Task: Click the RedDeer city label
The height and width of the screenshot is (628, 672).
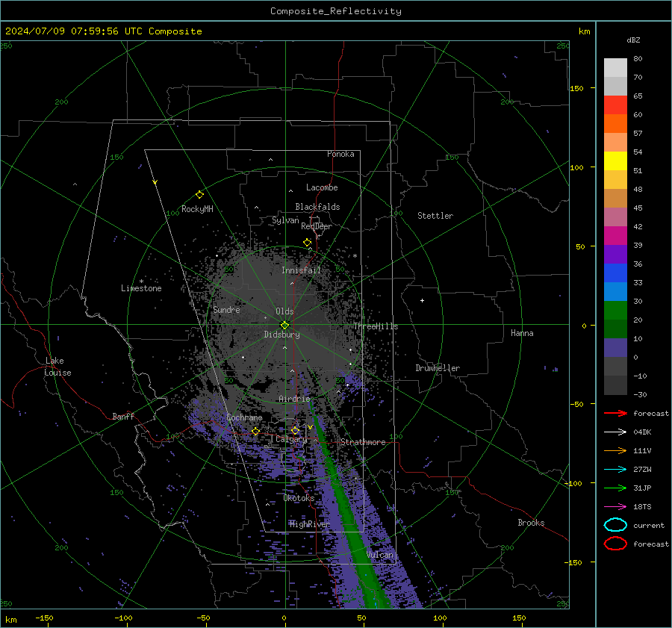Action: click(x=317, y=226)
